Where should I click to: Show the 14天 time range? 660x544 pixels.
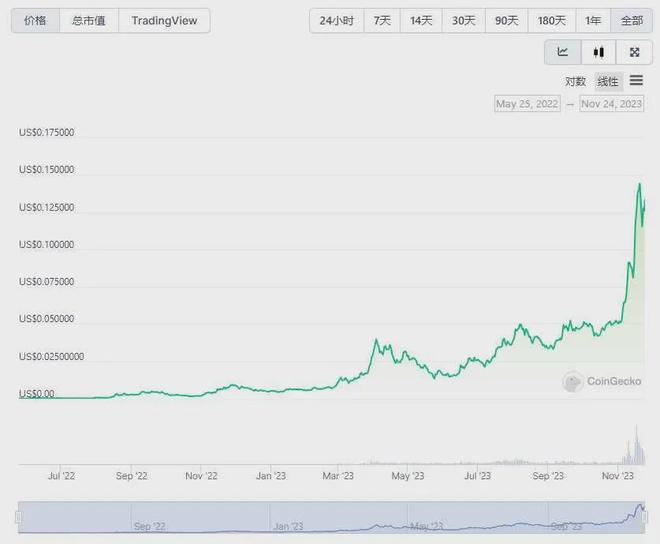click(x=421, y=21)
